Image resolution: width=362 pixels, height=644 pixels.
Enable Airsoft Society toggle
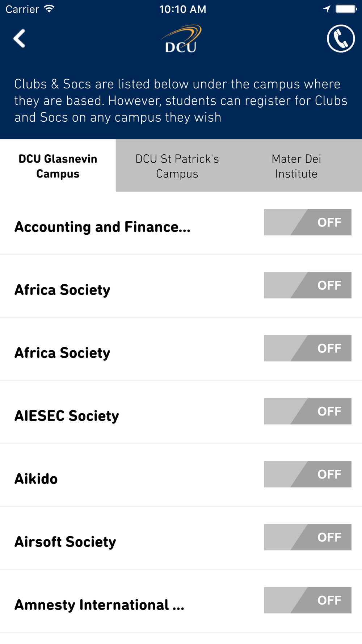pyautogui.click(x=307, y=537)
